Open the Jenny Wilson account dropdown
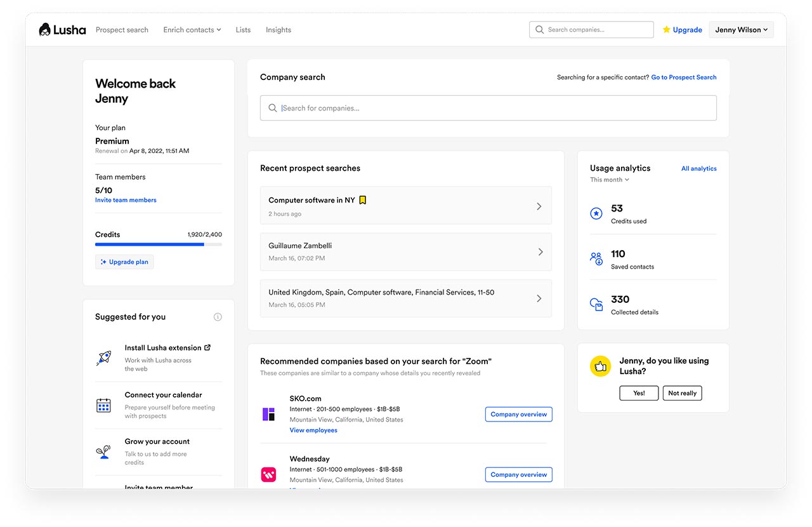 pos(741,30)
